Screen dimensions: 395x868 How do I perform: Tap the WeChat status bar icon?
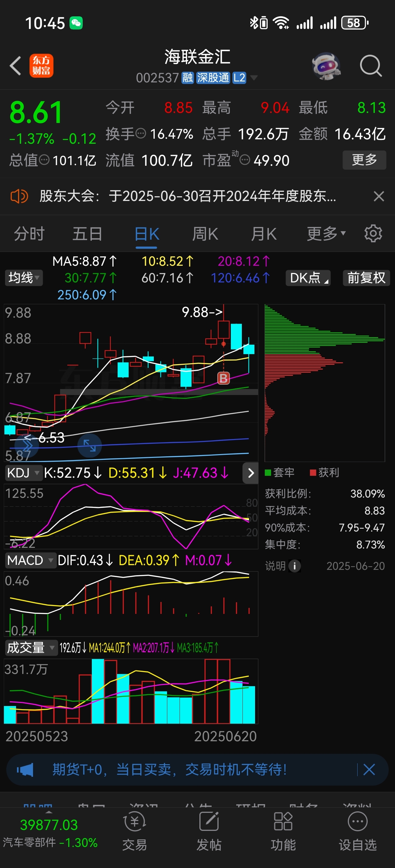pos(76,23)
